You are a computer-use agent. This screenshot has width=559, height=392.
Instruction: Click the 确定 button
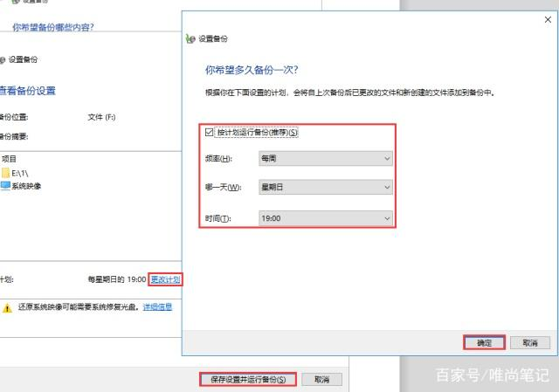pos(484,343)
